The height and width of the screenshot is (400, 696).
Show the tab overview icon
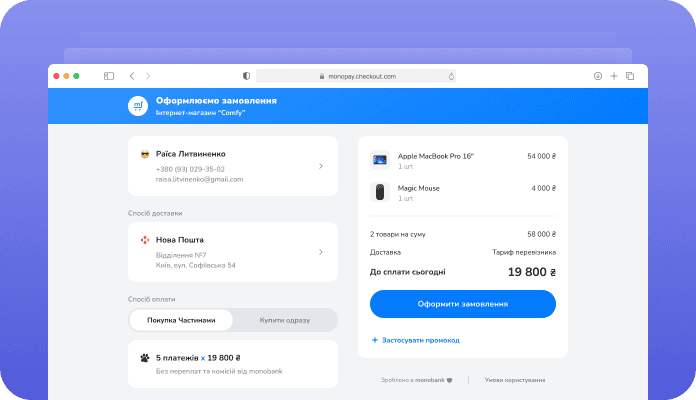tap(630, 76)
